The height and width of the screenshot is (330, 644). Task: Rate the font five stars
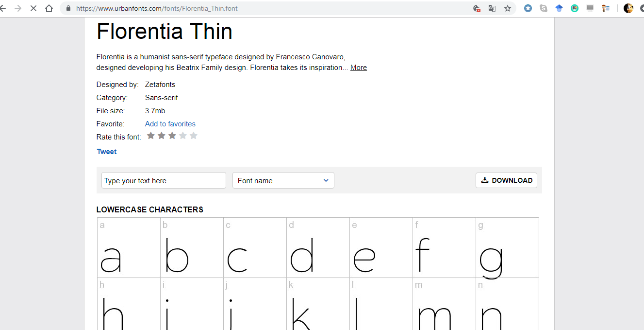pos(194,136)
